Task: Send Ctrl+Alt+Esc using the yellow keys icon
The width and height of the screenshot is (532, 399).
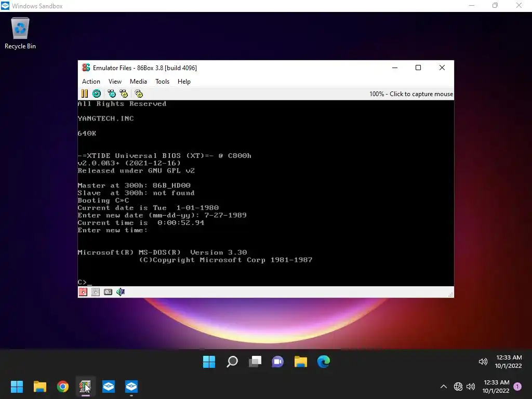Action: (124, 94)
